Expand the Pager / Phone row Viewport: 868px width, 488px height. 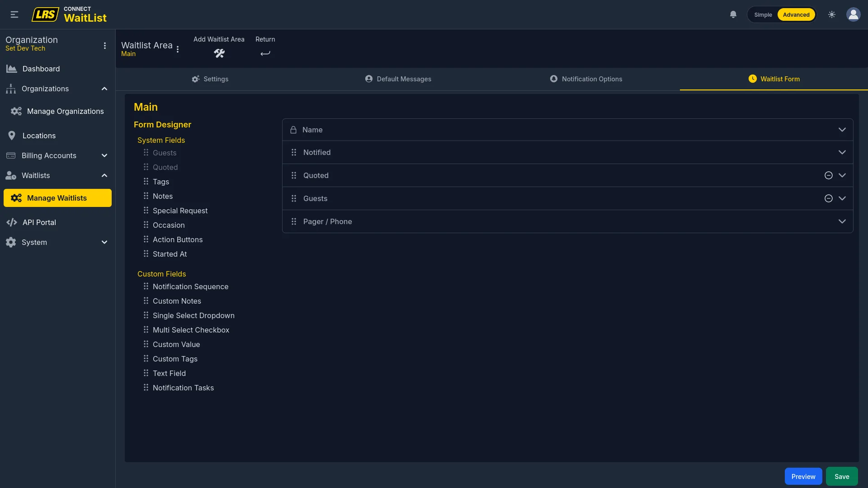842,221
